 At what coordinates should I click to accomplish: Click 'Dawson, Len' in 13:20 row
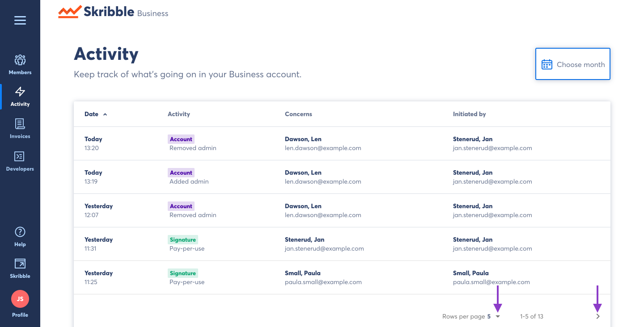pos(303,139)
